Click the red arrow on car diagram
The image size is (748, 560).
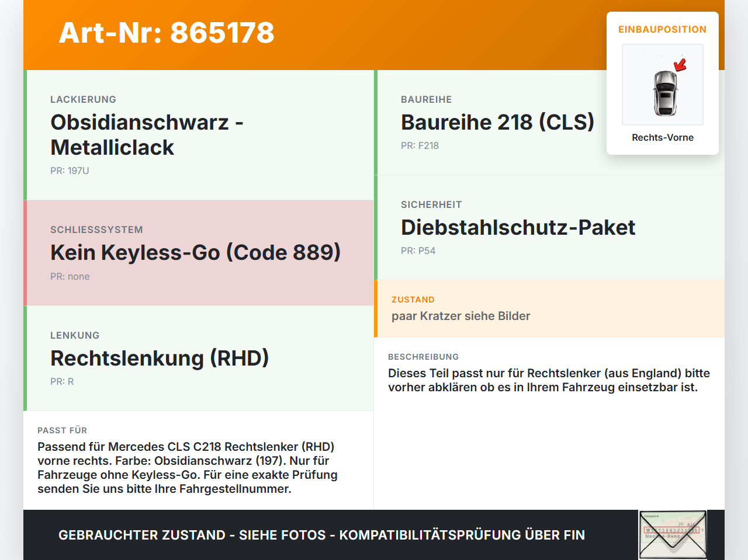coord(680,65)
